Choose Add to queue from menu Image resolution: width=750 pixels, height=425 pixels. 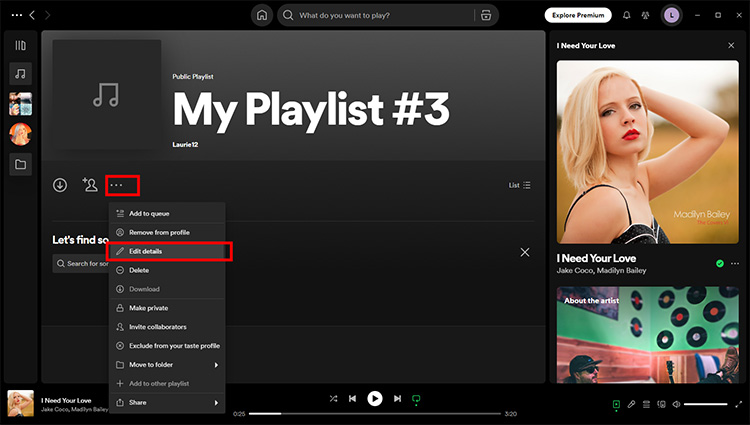pyautogui.click(x=167, y=214)
